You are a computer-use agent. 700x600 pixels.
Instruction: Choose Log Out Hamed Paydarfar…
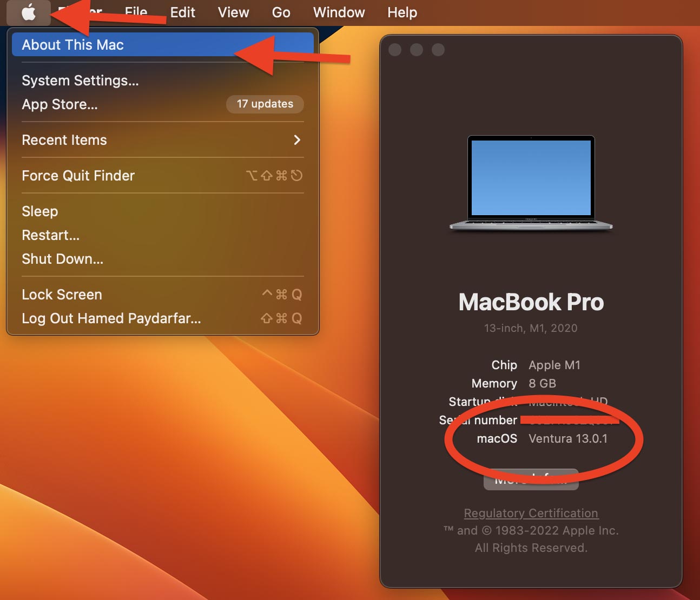(163, 318)
